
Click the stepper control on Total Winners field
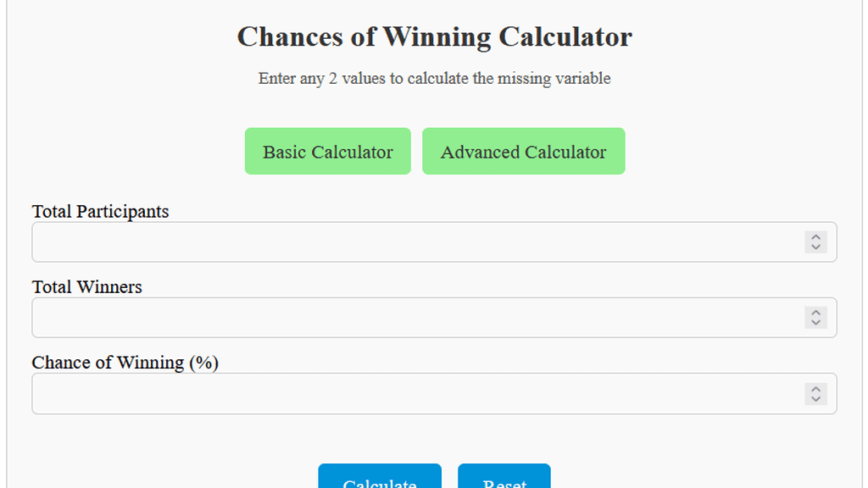815,317
